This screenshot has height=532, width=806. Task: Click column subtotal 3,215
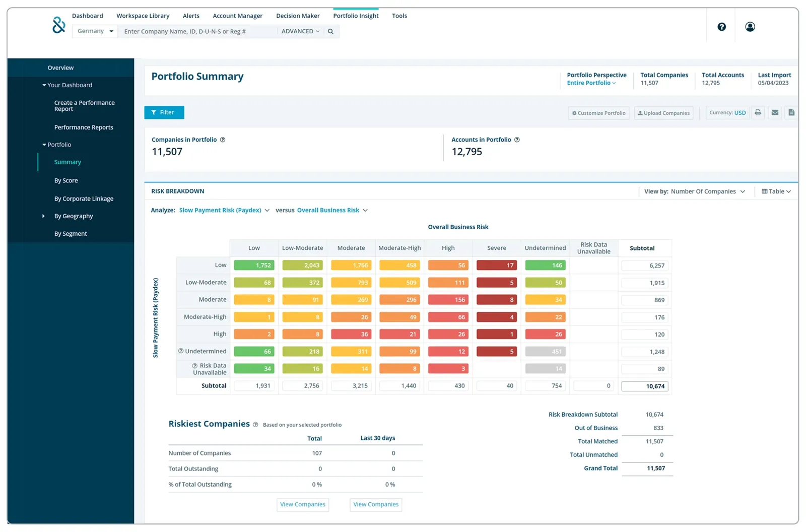pyautogui.click(x=351, y=386)
